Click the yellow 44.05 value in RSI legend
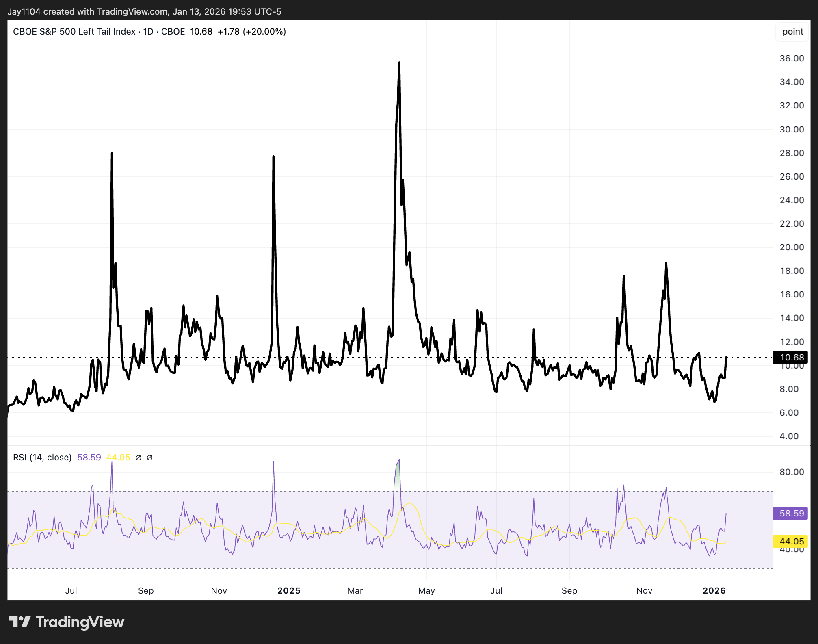This screenshot has width=818, height=644. tap(118, 458)
